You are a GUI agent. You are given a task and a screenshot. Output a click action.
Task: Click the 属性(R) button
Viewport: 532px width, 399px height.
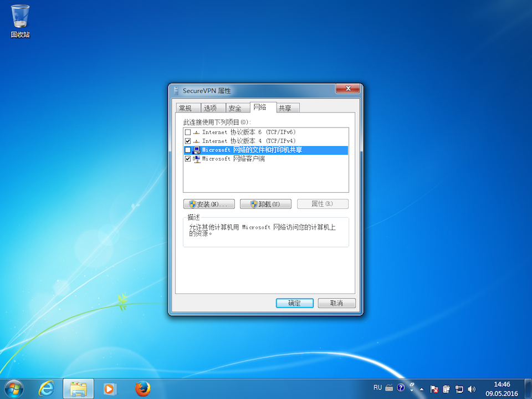point(323,204)
